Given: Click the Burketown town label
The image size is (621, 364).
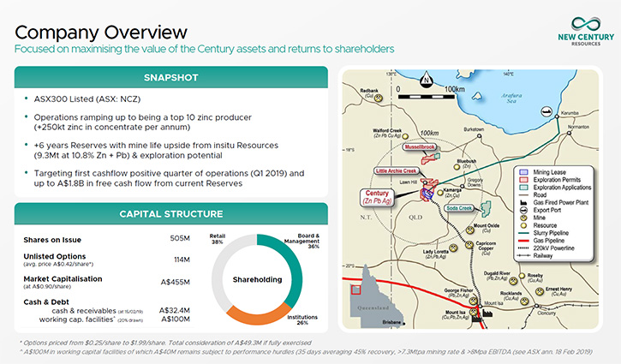Looking at the screenshot, I should tap(474, 129).
